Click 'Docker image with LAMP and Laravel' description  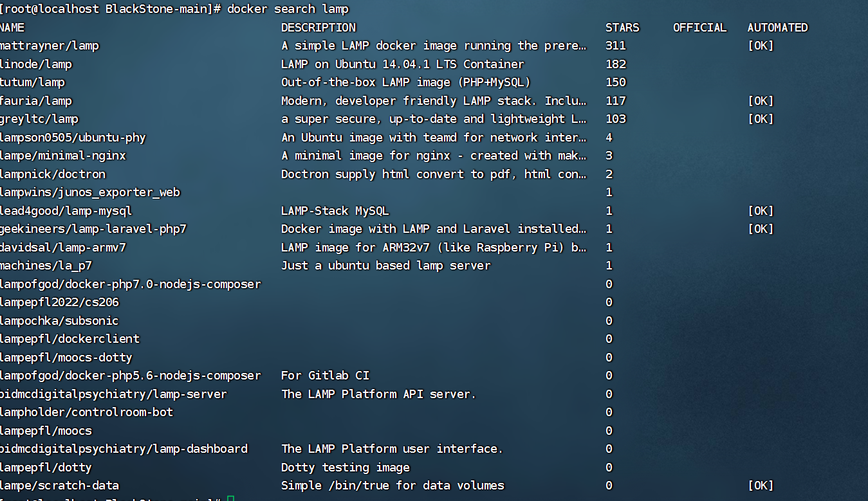(434, 229)
